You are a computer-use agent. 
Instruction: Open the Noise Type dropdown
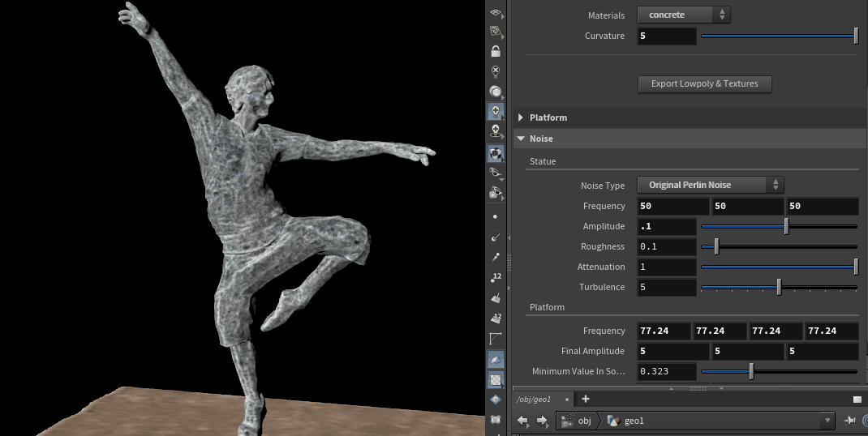pyautogui.click(x=710, y=185)
